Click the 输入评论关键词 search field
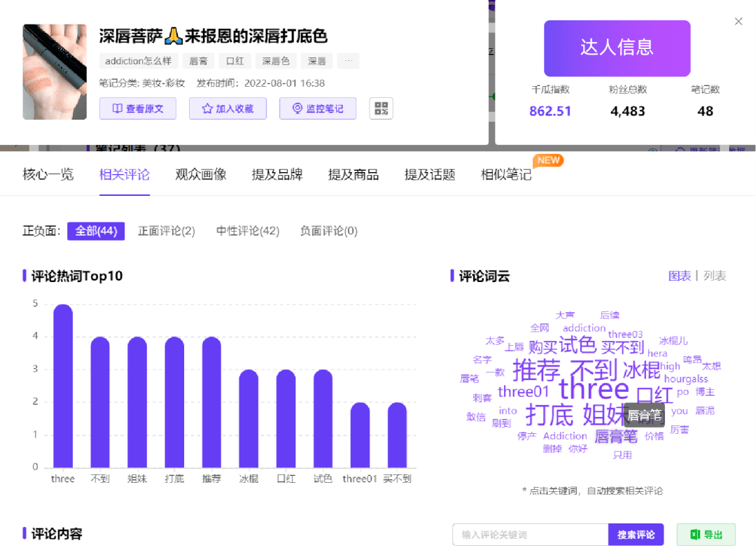Screen dimensions: 756x557 [x=531, y=535]
